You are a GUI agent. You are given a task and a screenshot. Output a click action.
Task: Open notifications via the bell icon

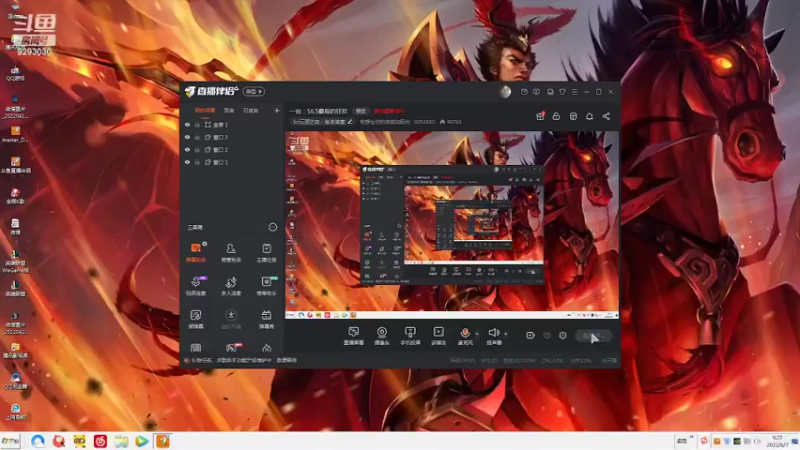pos(589,116)
